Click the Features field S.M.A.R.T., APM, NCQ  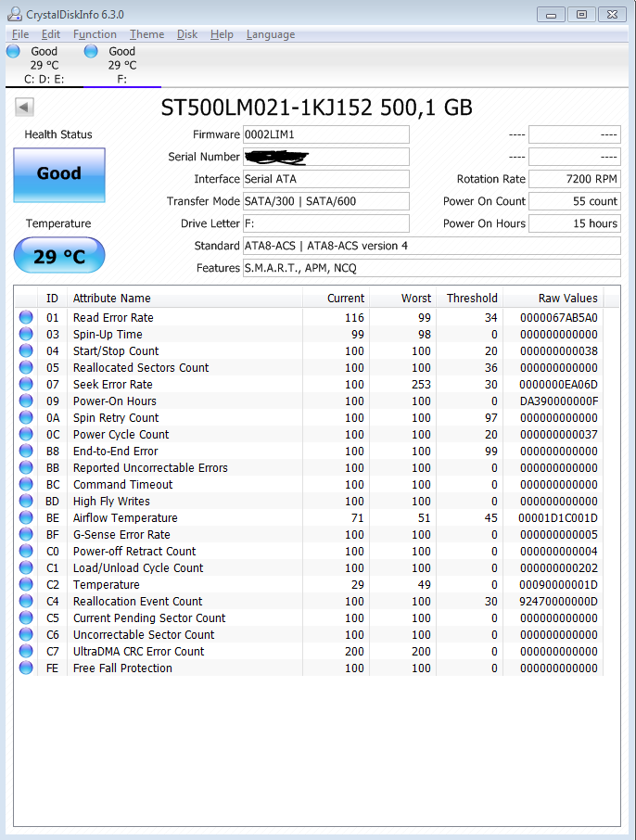click(431, 268)
